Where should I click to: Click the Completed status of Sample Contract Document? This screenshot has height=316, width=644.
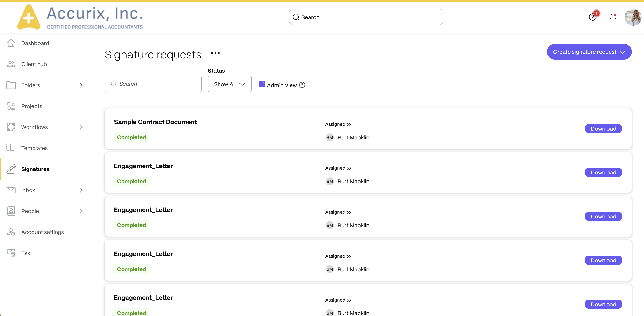click(131, 137)
